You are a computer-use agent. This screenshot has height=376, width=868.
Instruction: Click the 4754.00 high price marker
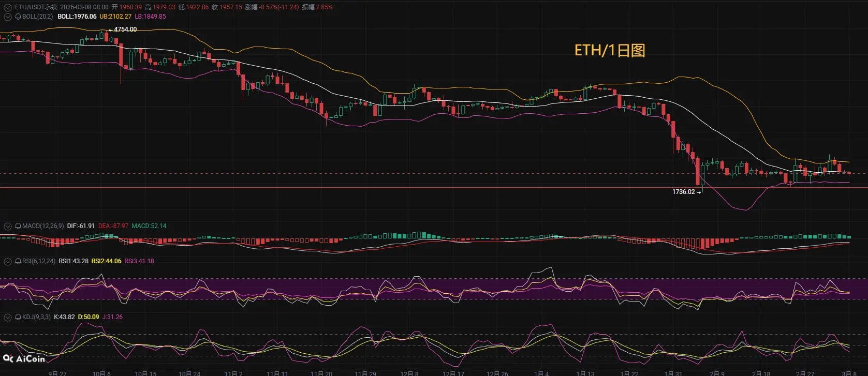coord(125,29)
